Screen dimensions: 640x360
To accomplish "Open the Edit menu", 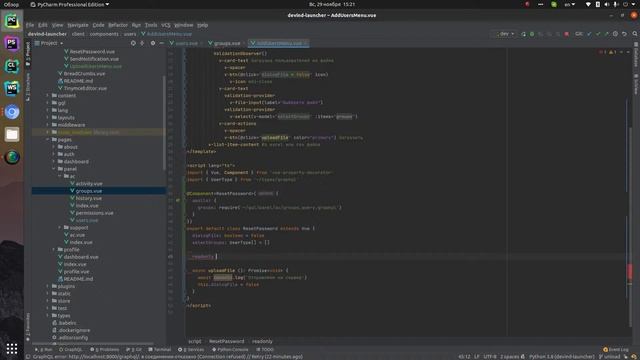I will 42,25.
